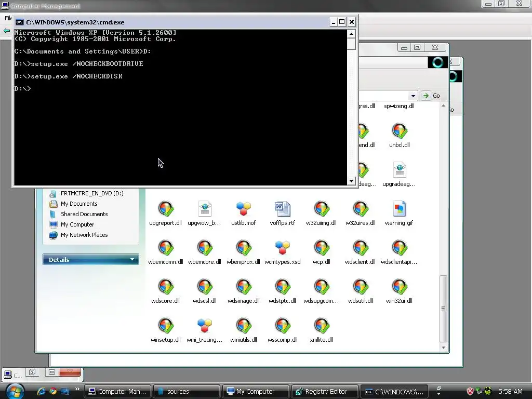
Task: Select the vofflps.rtf document icon
Action: tap(283, 209)
